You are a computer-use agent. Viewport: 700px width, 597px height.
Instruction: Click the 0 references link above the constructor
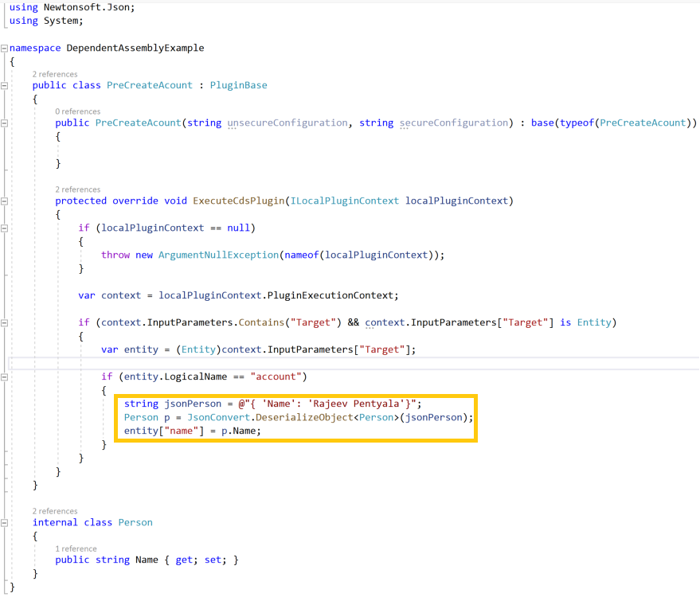[77, 111]
